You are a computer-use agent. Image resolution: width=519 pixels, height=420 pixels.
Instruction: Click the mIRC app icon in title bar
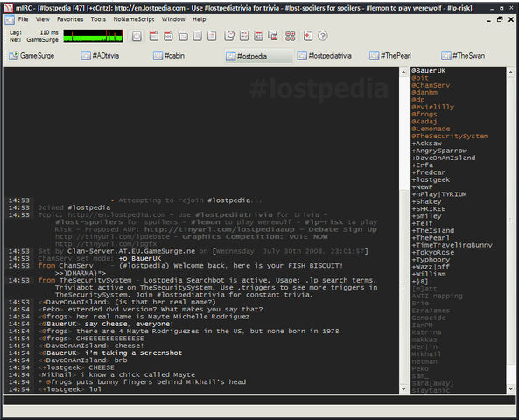pyautogui.click(x=8, y=8)
